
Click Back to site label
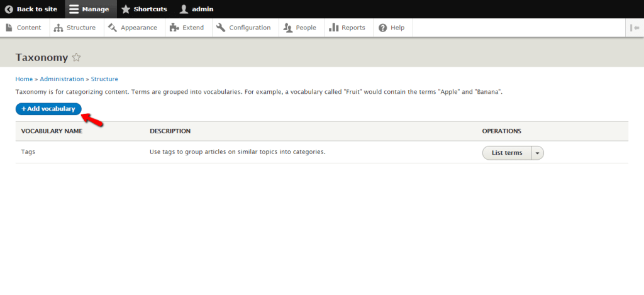point(37,9)
